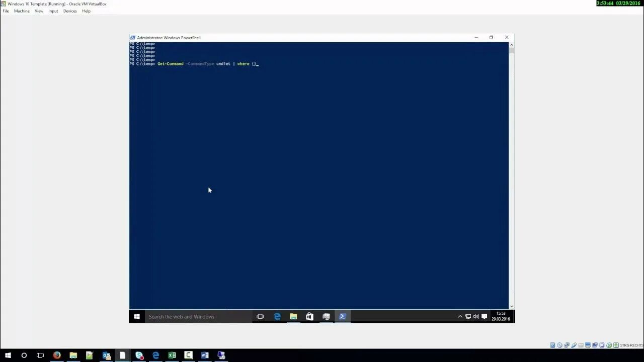Open Outlook on the host taskbar
The height and width of the screenshot is (362, 644).
click(106, 355)
